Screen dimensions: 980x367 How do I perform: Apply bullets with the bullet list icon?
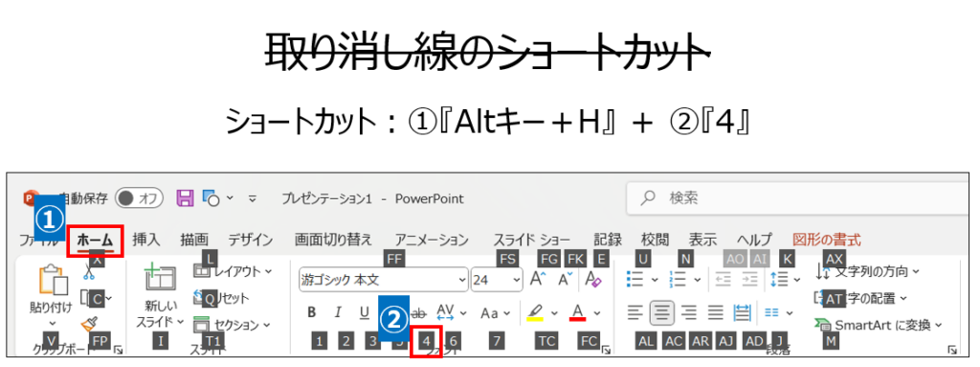(635, 279)
